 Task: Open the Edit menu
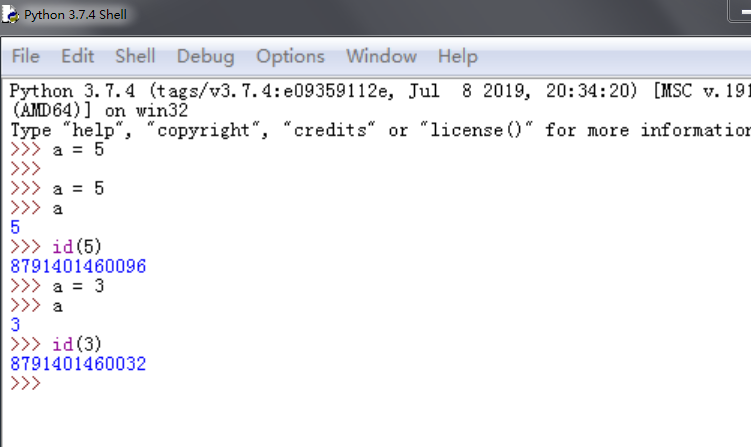(x=77, y=56)
